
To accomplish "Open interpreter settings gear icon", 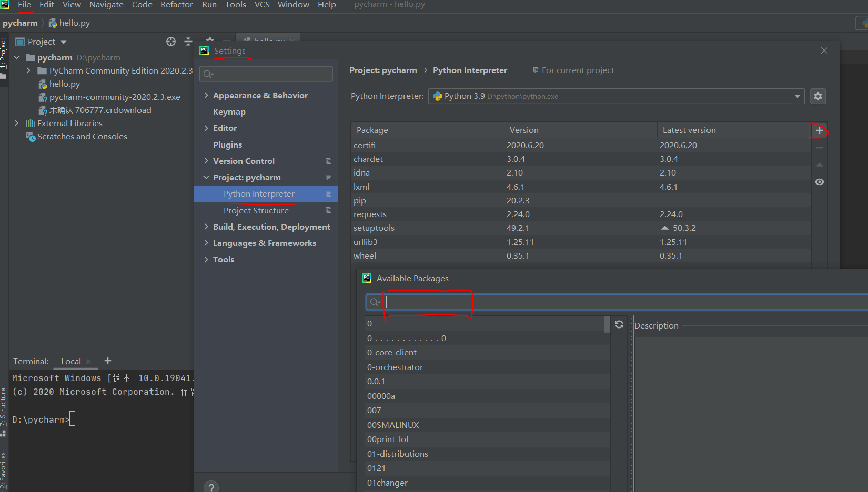I will point(818,96).
